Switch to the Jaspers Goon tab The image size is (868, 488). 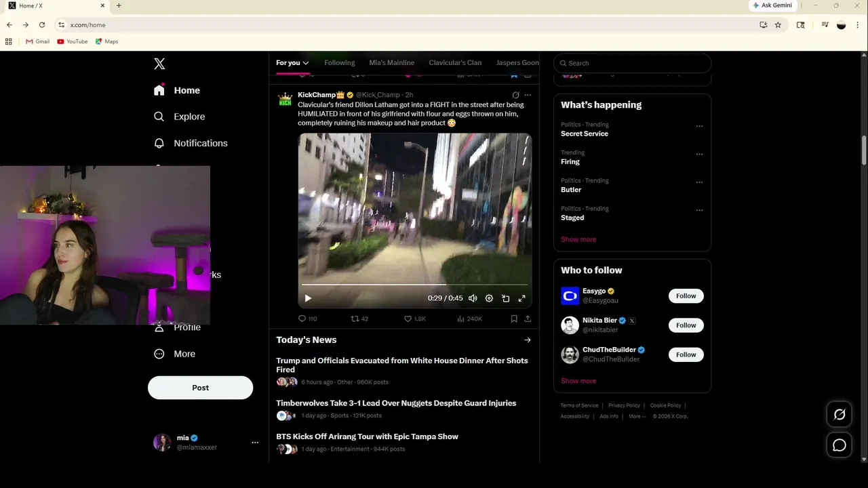(517, 63)
